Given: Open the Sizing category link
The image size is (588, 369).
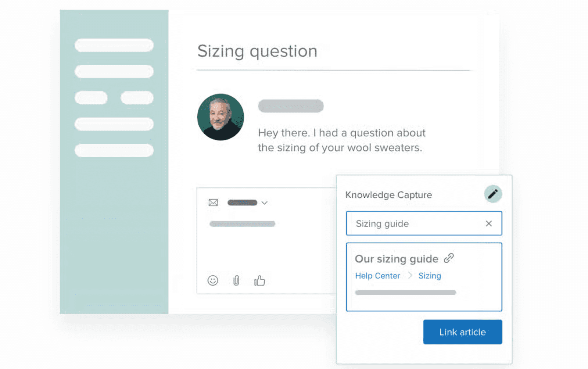Looking at the screenshot, I should click(x=429, y=276).
